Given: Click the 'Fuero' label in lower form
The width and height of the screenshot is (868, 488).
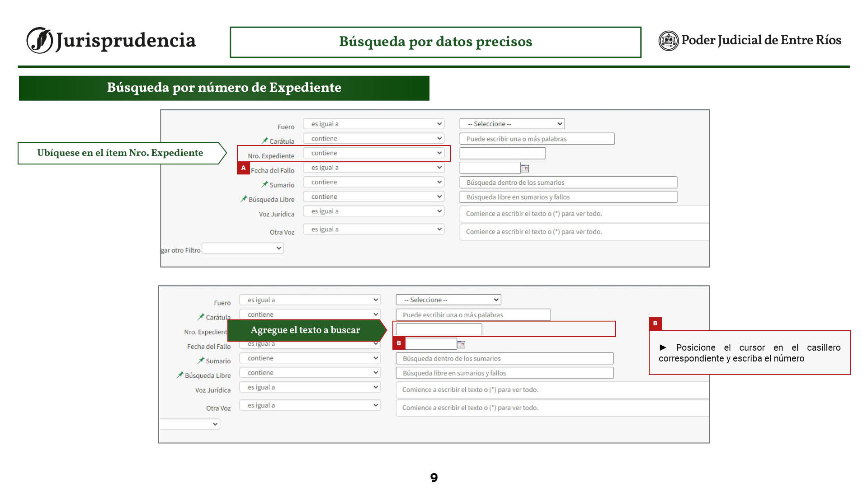Looking at the screenshot, I should (x=222, y=303).
